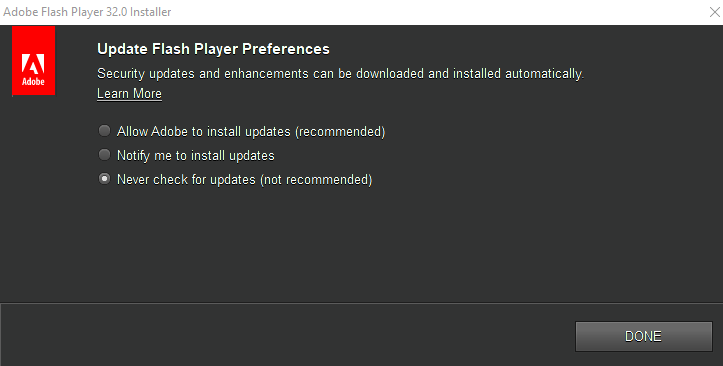Close the Flash Player installer window
The height and width of the screenshot is (366, 723).
[714, 12]
